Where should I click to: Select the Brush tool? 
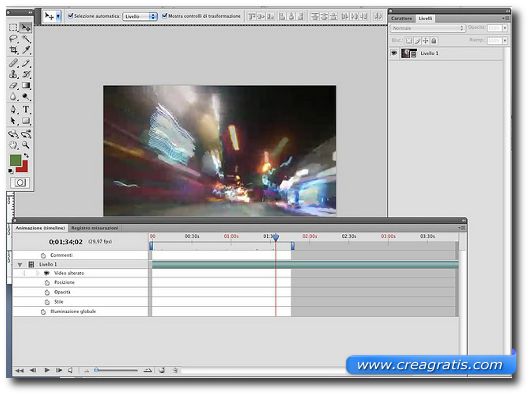[x=26, y=63]
